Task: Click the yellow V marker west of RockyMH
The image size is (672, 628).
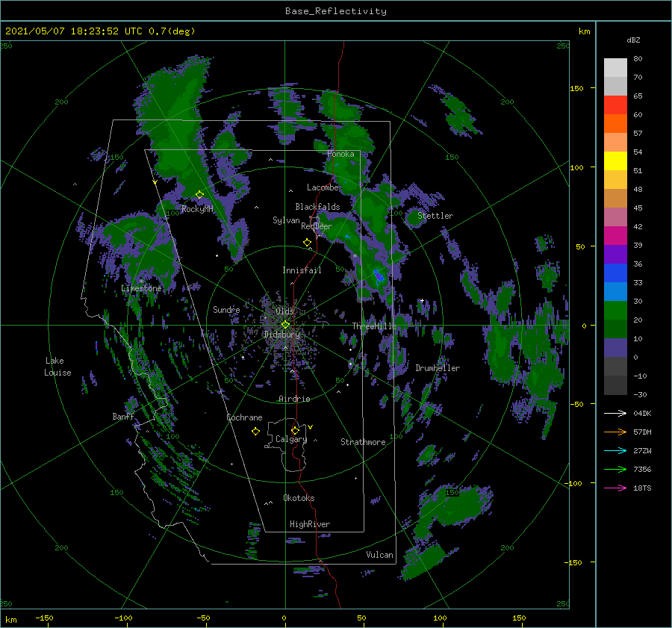Action: pyautogui.click(x=155, y=182)
